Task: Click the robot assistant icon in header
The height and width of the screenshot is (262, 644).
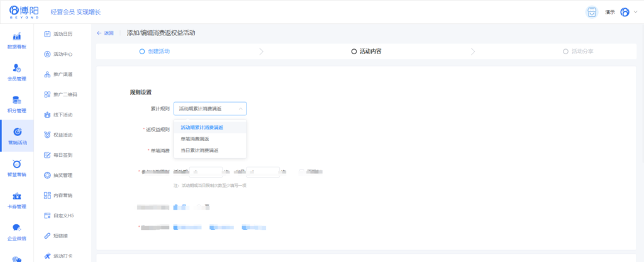Action: 591,12
